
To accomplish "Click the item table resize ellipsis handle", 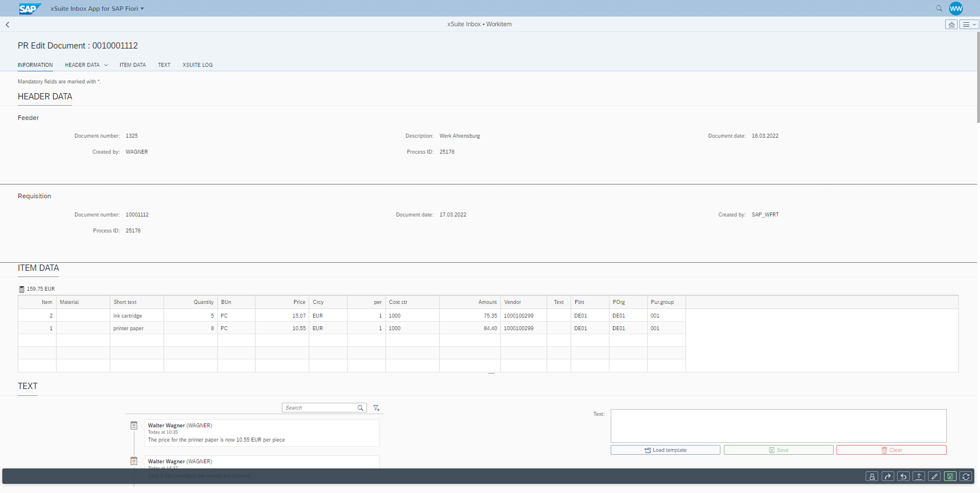I will tap(491, 374).
